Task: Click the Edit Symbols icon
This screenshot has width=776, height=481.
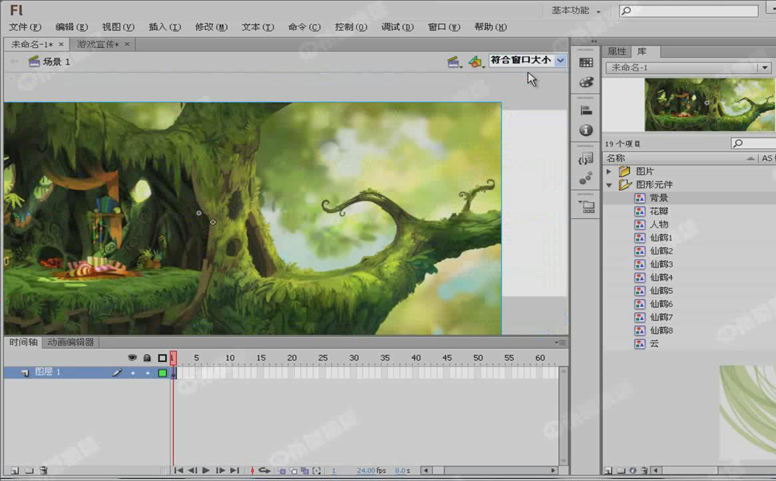Action: point(476,61)
